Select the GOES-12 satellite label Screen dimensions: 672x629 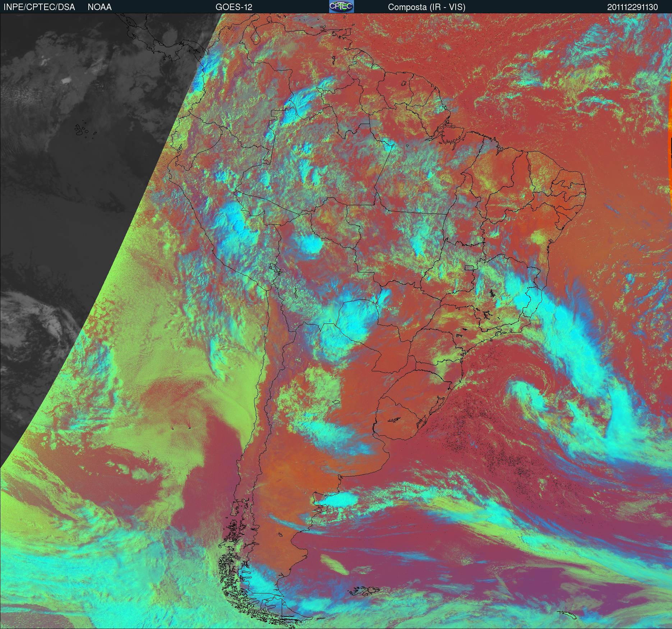234,7
